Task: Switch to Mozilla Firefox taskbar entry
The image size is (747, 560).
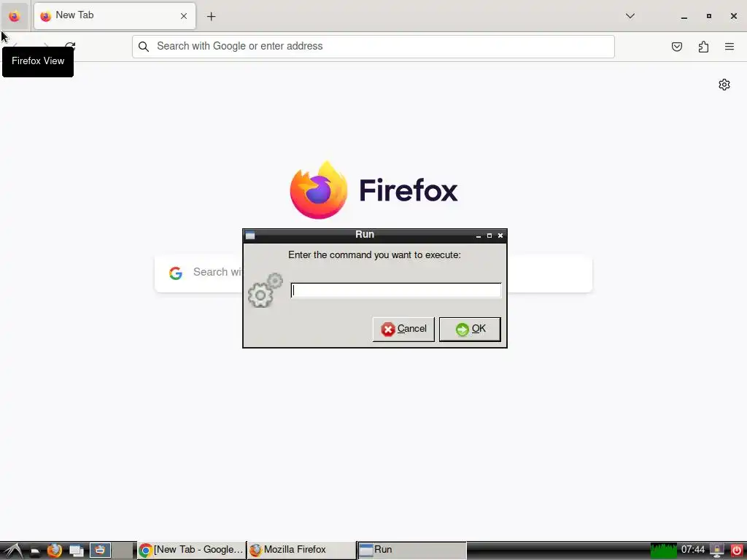Action: pyautogui.click(x=301, y=550)
